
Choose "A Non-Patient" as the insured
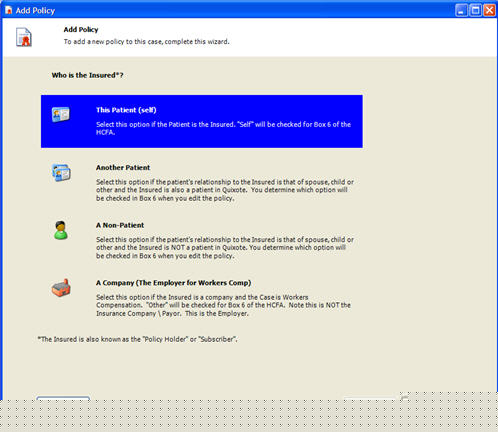click(x=120, y=225)
